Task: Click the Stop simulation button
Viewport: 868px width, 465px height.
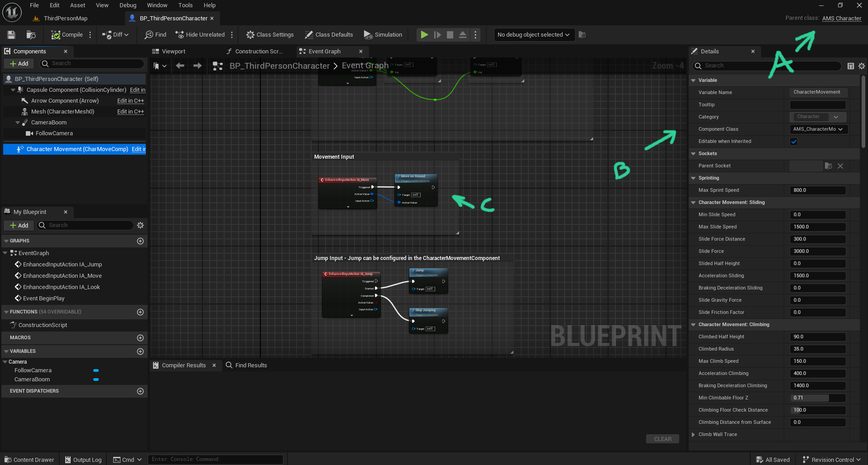Action: click(450, 35)
